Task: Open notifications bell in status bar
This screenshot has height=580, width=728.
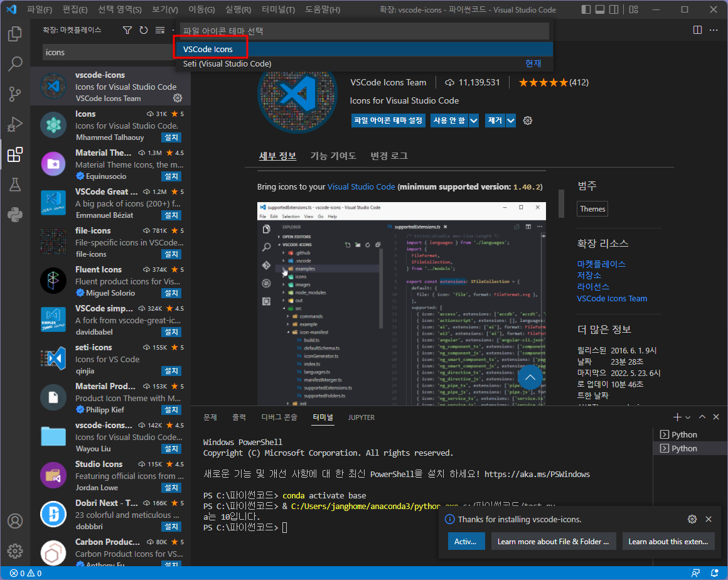Action: coord(715,574)
